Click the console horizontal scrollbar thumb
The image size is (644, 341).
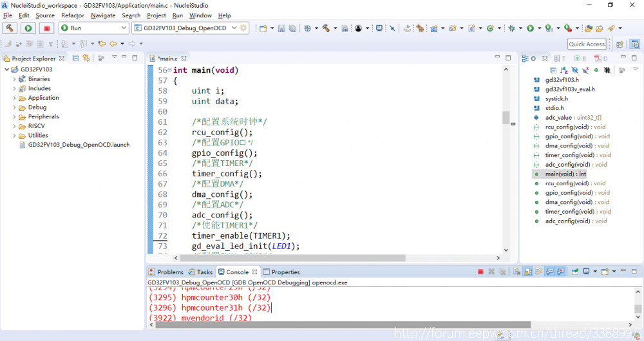click(343, 324)
